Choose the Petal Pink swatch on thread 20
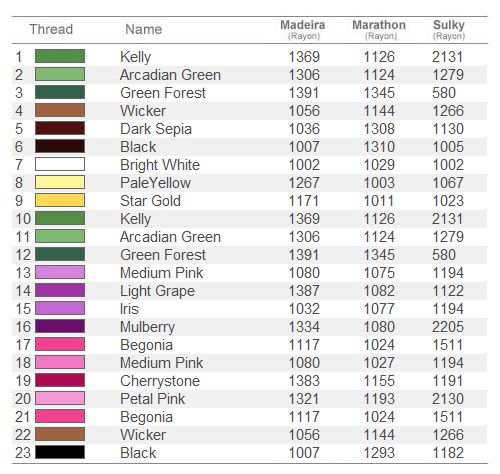The height and width of the screenshot is (474, 500). click(x=60, y=398)
